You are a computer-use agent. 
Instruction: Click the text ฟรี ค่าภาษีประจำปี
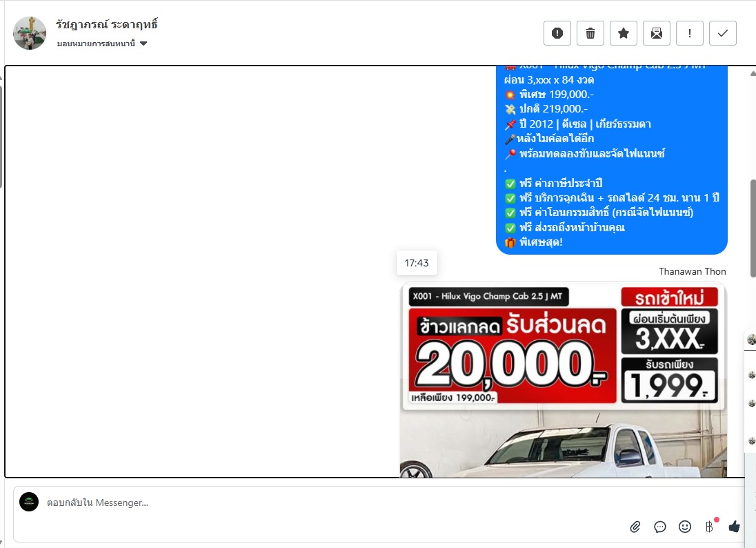(561, 184)
